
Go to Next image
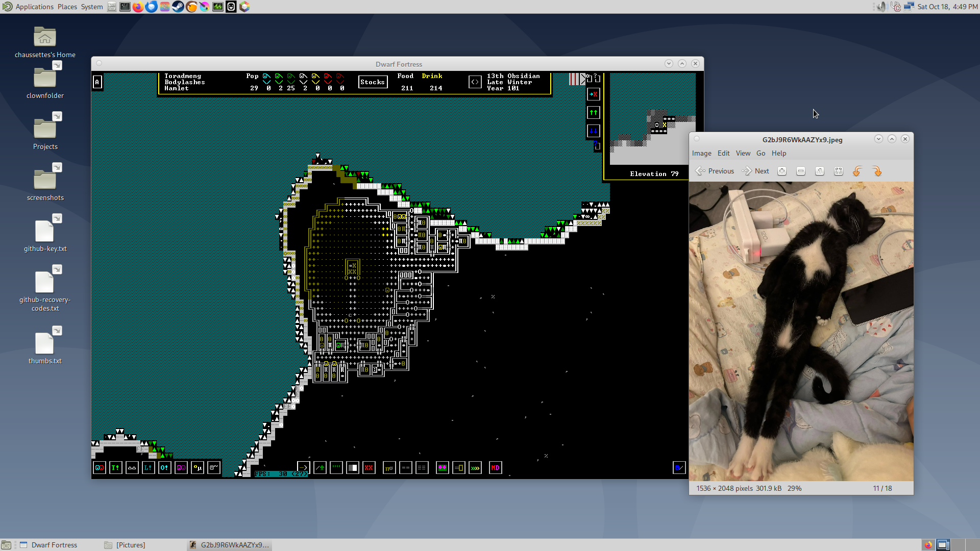(x=755, y=171)
